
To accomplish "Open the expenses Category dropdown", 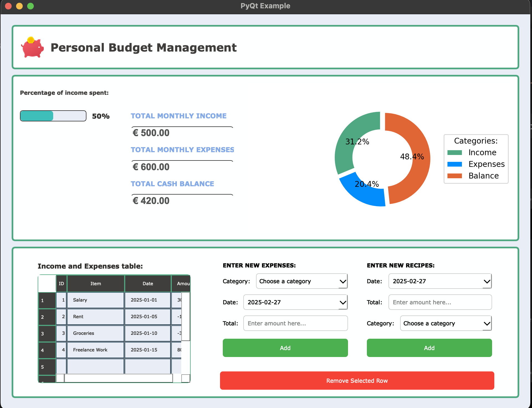I will click(302, 281).
